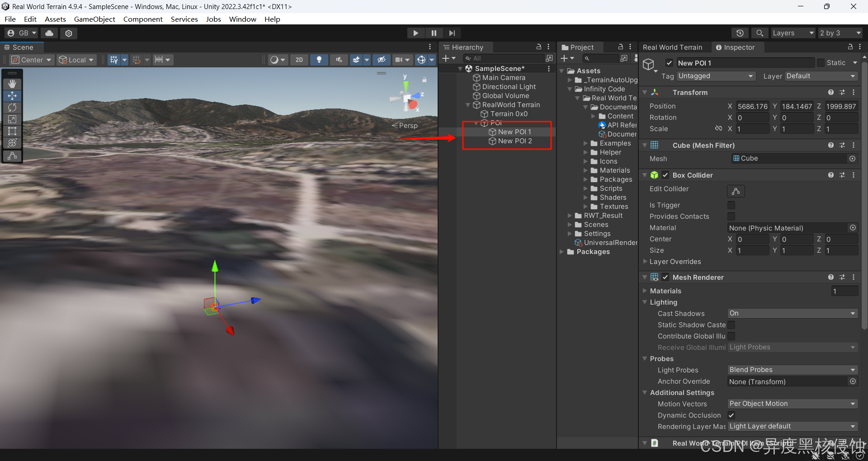Toggle scene audio mute icon
Screen dimensions: 868x461
tap(339, 60)
